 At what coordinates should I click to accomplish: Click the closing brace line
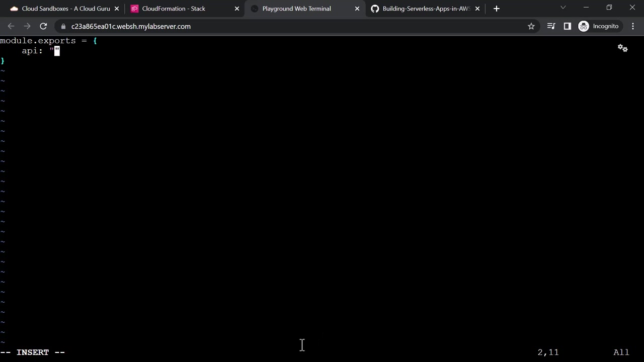point(3,61)
